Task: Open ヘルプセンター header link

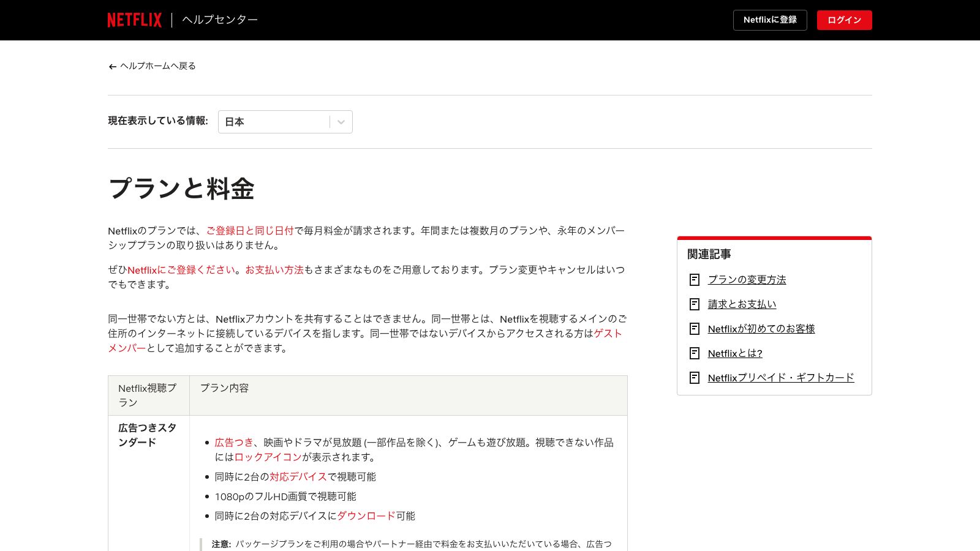Action: pos(220,20)
